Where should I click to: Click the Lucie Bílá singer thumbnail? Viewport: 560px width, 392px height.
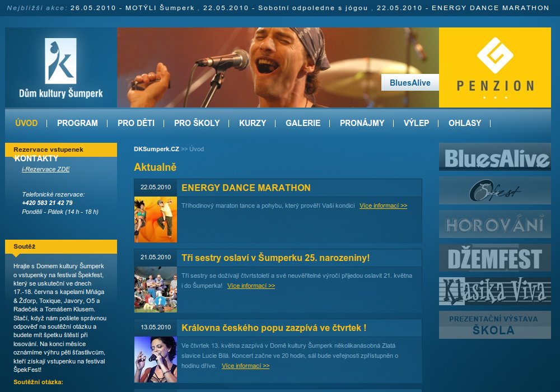pos(156,359)
